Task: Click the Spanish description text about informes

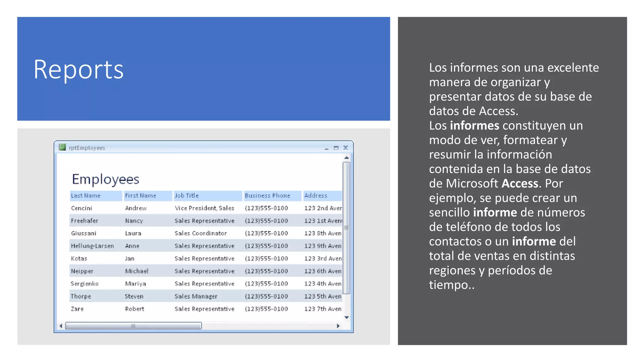Action: coord(514,176)
